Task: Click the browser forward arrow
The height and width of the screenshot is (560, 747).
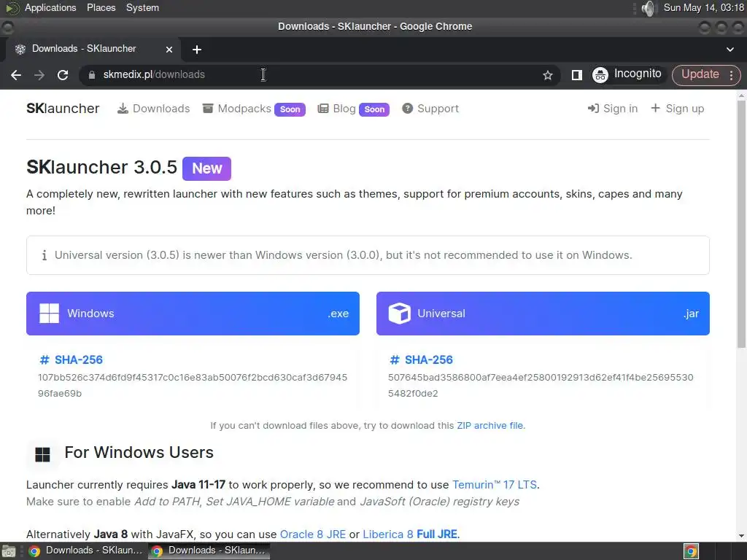Action: pos(39,75)
